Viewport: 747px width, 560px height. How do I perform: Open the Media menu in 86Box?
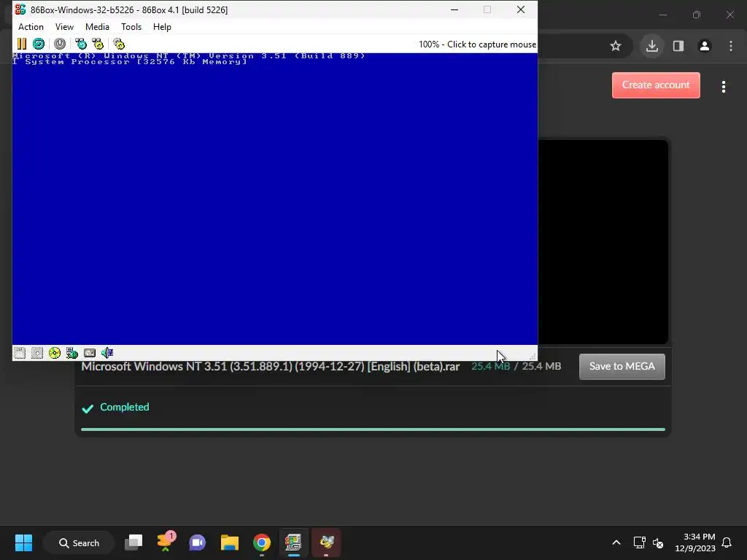97,27
